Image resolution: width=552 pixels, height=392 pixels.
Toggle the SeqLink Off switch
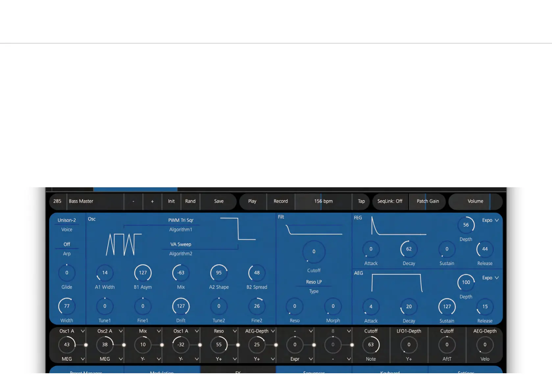click(390, 201)
